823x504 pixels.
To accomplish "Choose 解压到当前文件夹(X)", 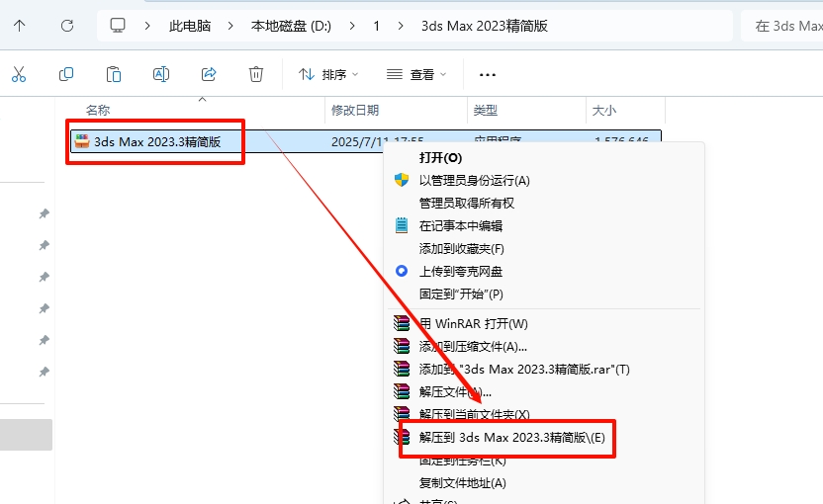I will tap(475, 414).
